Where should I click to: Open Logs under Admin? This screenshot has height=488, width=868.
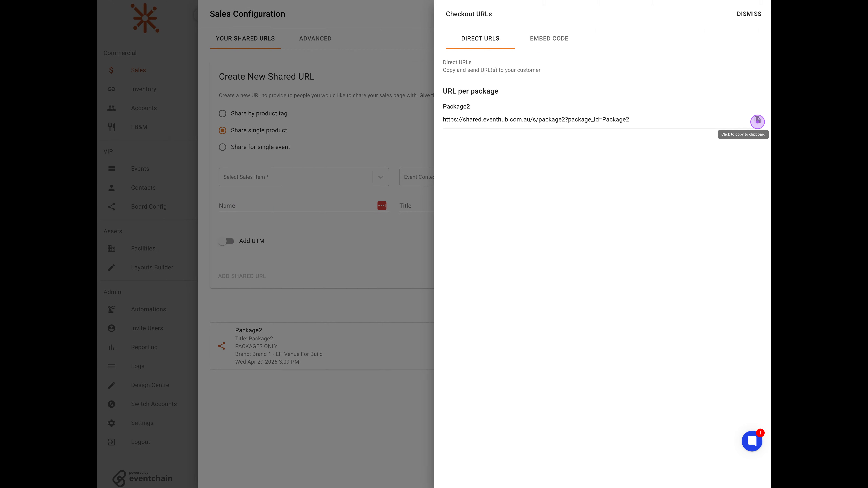coord(138,366)
